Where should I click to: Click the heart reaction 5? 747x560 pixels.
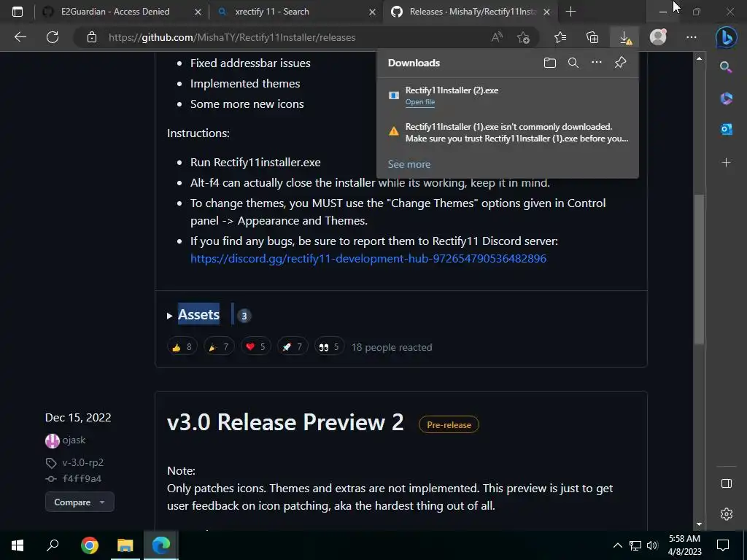coord(255,347)
